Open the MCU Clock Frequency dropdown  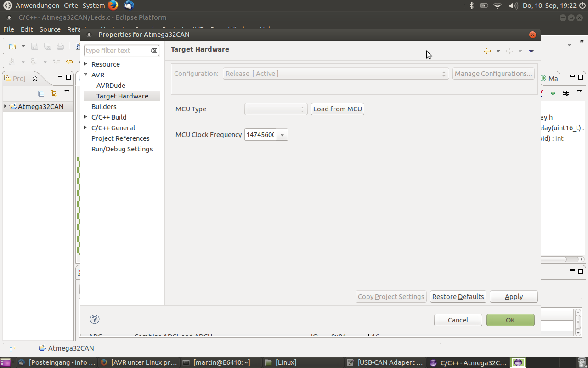[282, 134]
